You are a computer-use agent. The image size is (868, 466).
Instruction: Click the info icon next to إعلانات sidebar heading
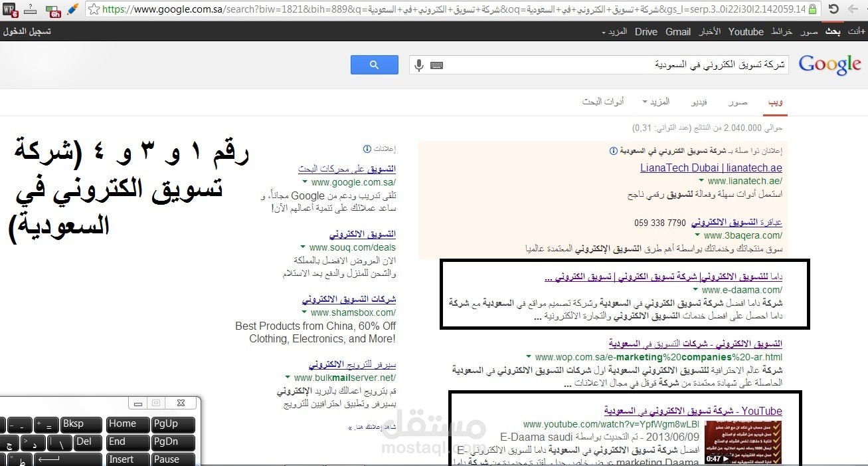pos(367,149)
